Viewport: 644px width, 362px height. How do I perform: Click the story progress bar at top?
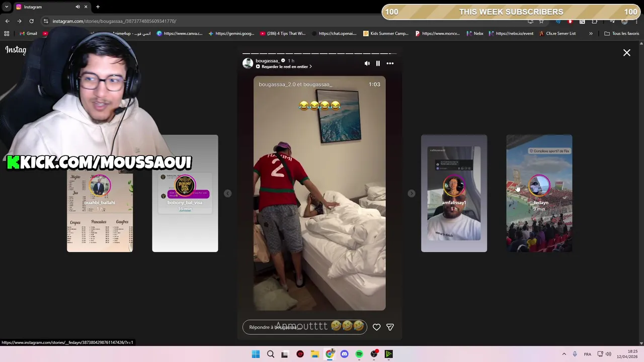click(x=319, y=53)
